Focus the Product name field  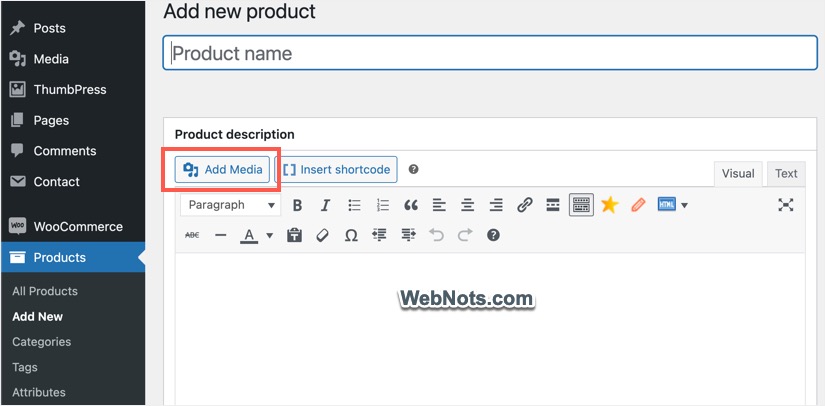coord(490,53)
